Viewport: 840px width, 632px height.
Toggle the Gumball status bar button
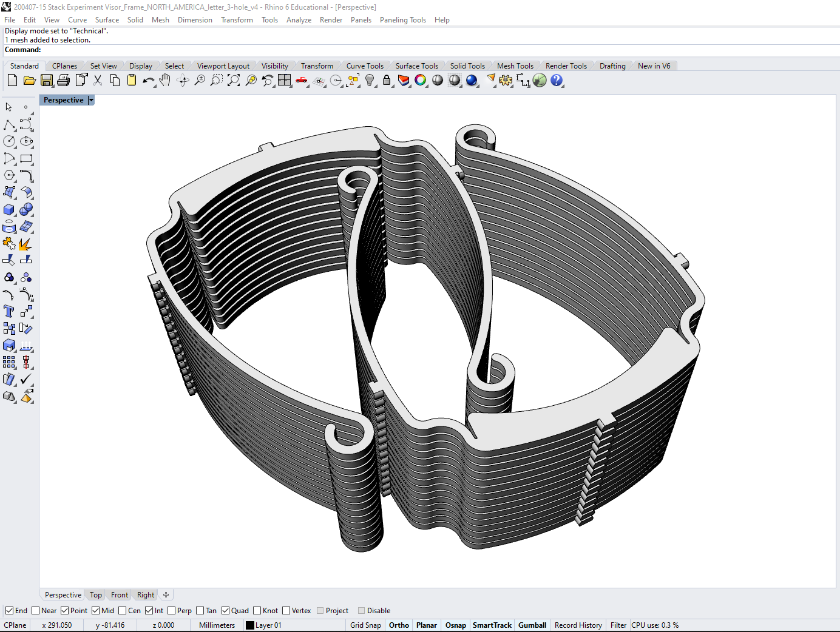[x=532, y=625]
